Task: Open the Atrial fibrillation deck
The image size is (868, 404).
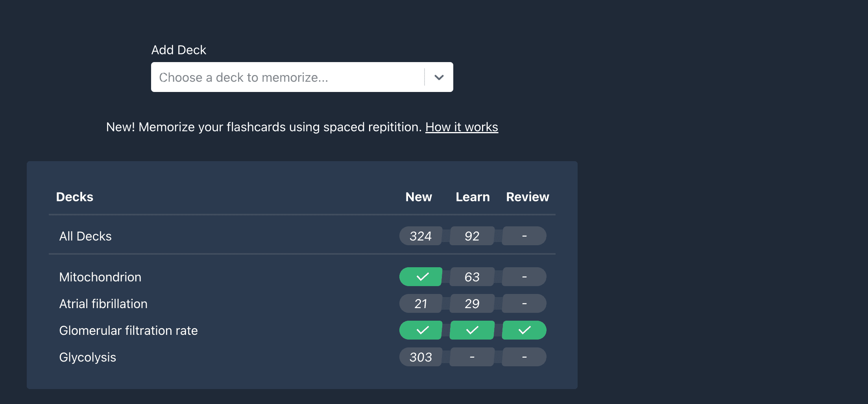Action: click(103, 304)
